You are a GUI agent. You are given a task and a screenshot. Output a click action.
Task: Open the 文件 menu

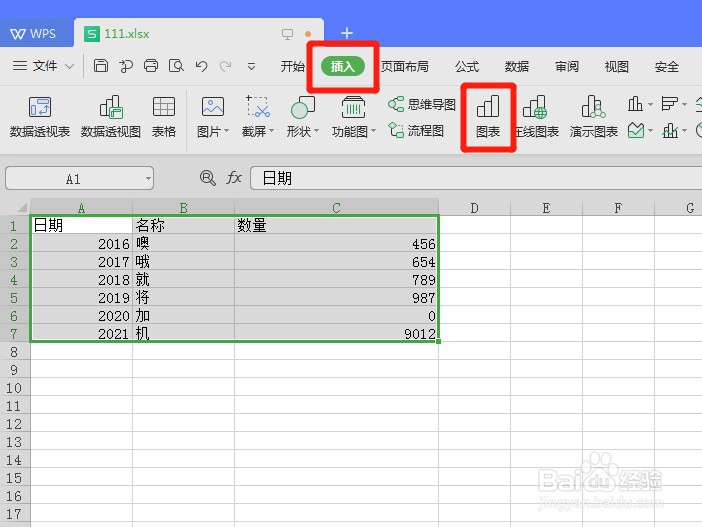click(36, 66)
